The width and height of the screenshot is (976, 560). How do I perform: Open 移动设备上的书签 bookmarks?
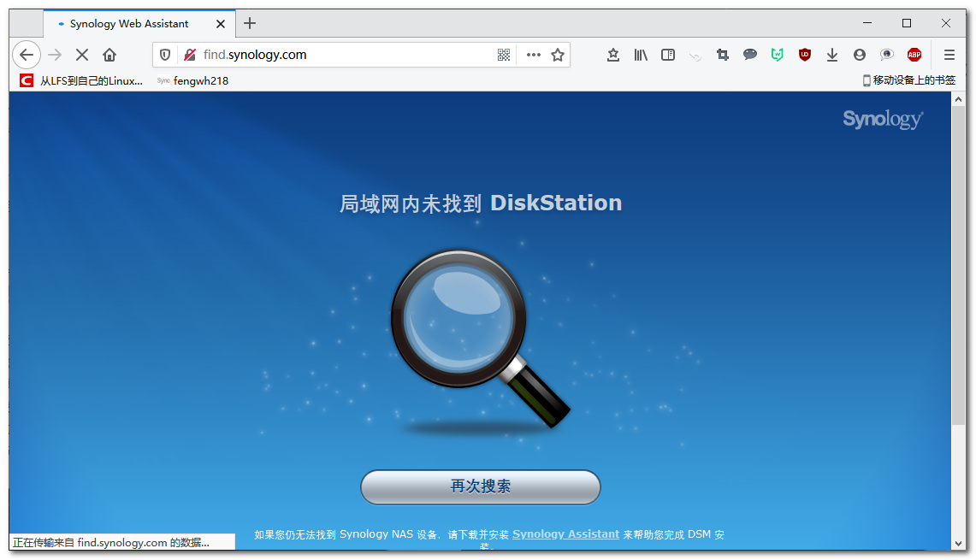[x=911, y=80]
